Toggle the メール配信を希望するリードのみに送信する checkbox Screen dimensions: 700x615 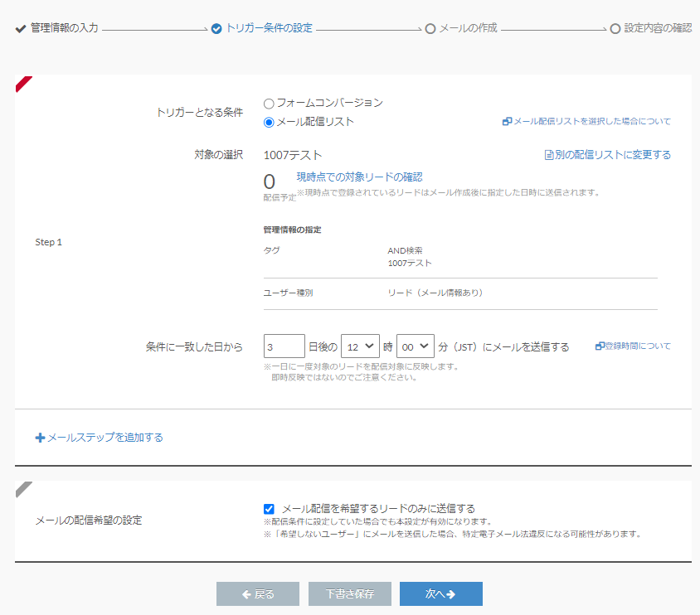tap(269, 509)
